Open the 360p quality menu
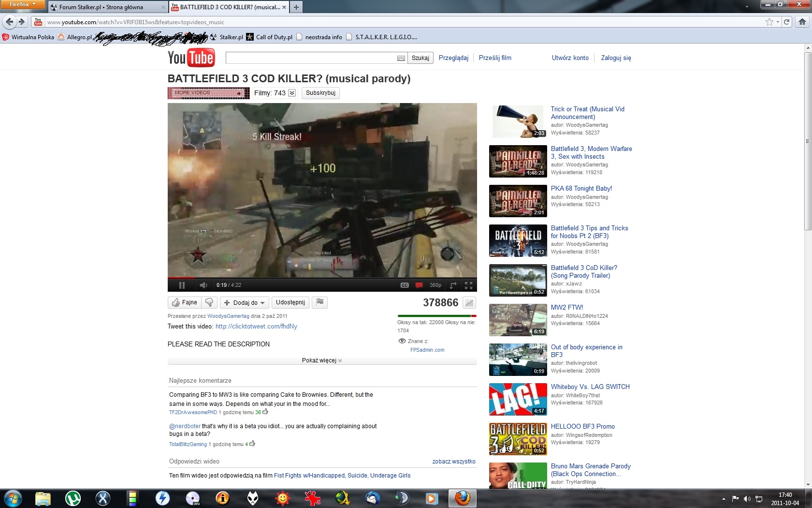The width and height of the screenshot is (812, 508). 435,285
